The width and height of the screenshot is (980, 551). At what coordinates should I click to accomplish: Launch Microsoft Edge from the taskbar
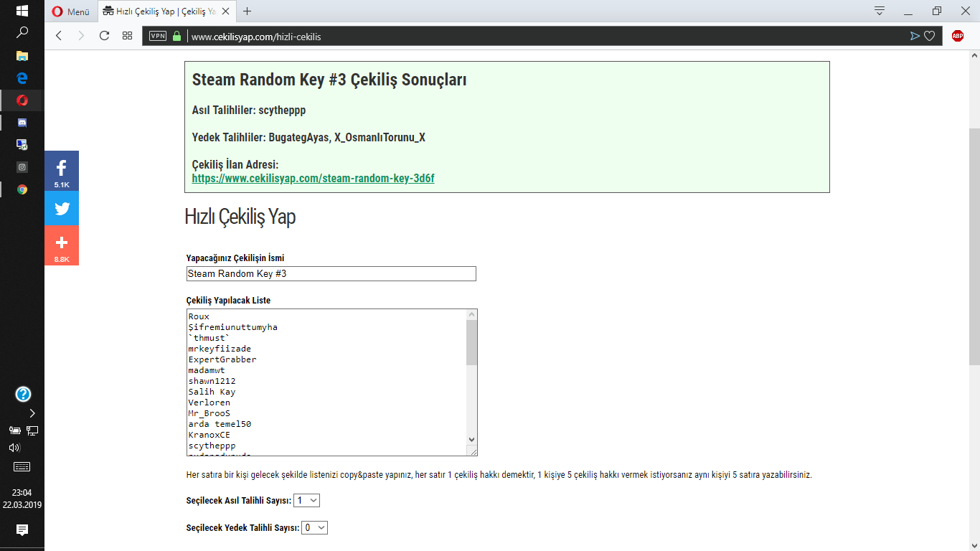22,77
